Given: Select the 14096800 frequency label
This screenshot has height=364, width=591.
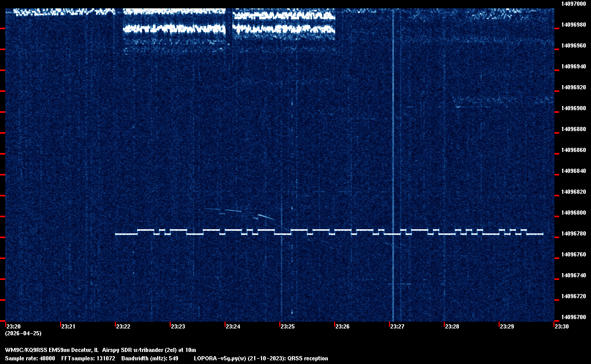Looking at the screenshot, I should pos(574,213).
